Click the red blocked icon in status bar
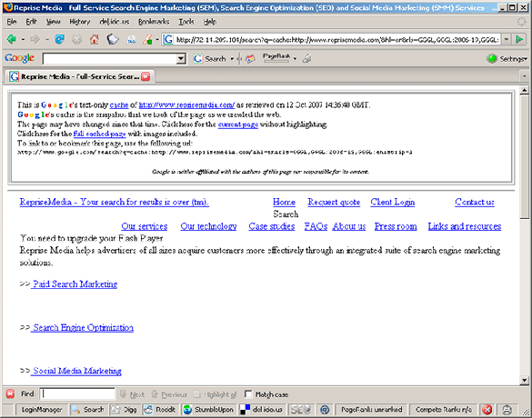The height and width of the screenshot is (418, 532). click(487, 410)
